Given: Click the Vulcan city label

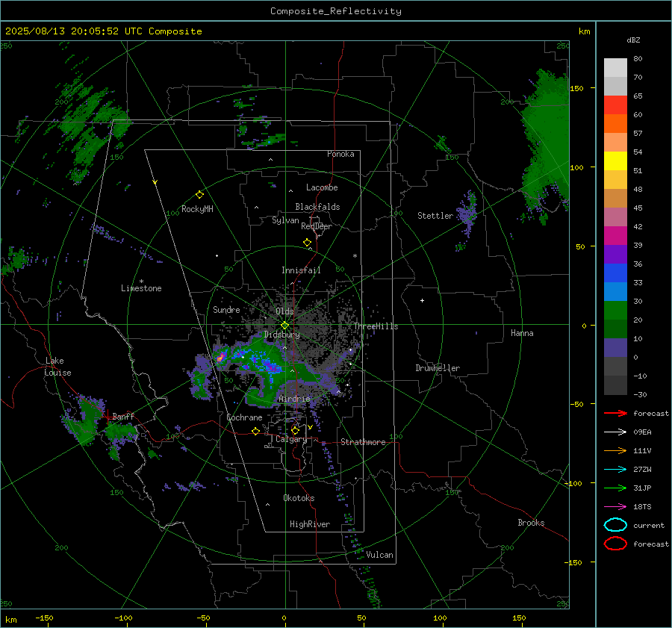Looking at the screenshot, I should [379, 555].
